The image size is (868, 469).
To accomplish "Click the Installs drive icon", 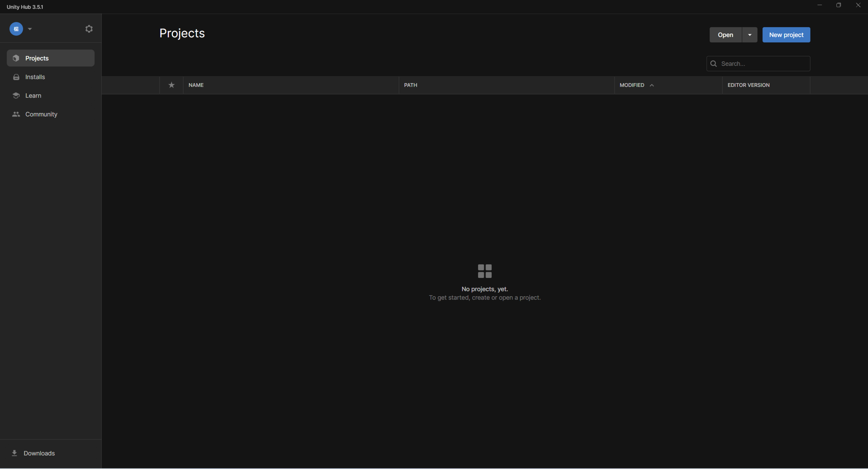I will pos(16,77).
